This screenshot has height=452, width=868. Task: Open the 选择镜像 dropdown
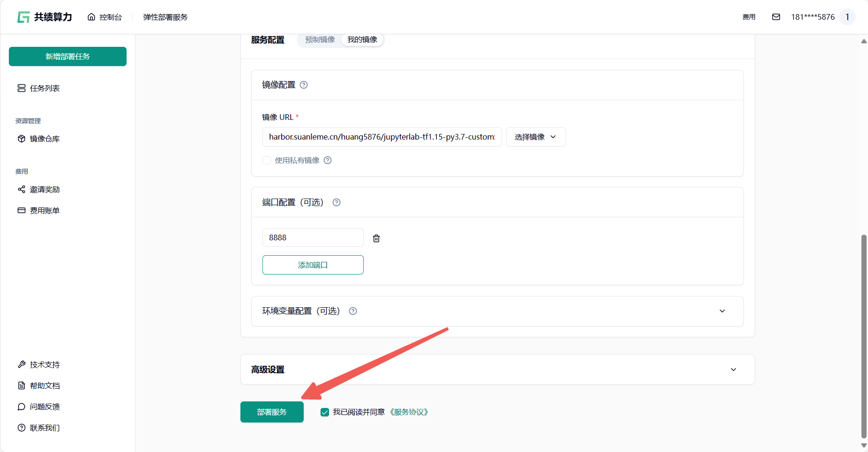click(x=536, y=137)
